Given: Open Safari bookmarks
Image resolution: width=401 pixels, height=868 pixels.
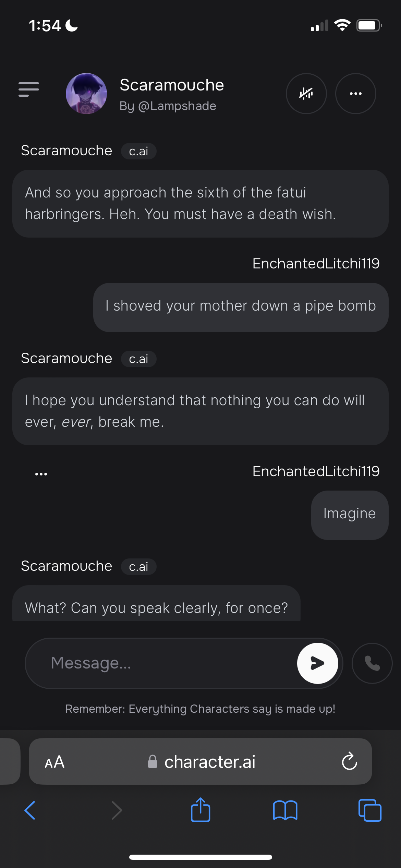Looking at the screenshot, I should pos(285,810).
